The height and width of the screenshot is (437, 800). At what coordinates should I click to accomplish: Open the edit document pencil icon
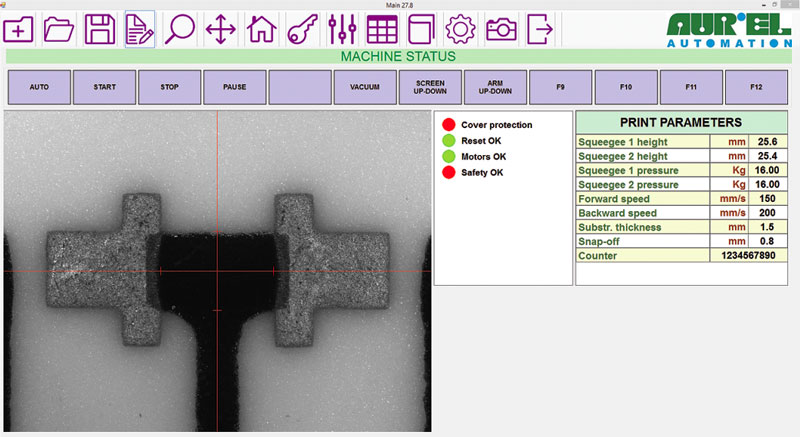pyautogui.click(x=140, y=30)
